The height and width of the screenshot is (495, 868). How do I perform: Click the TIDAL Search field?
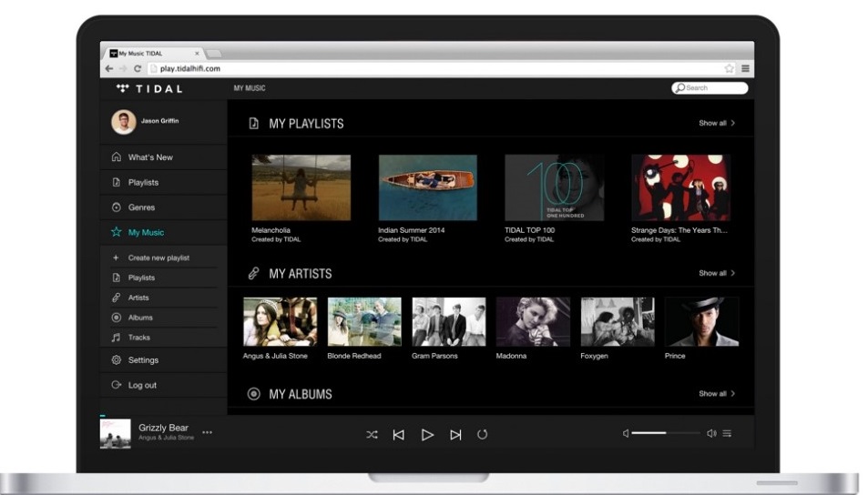[710, 88]
